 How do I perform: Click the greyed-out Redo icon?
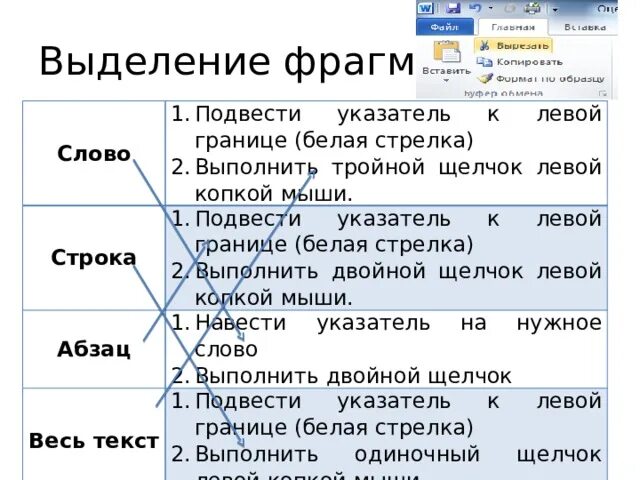pyautogui.click(x=510, y=8)
